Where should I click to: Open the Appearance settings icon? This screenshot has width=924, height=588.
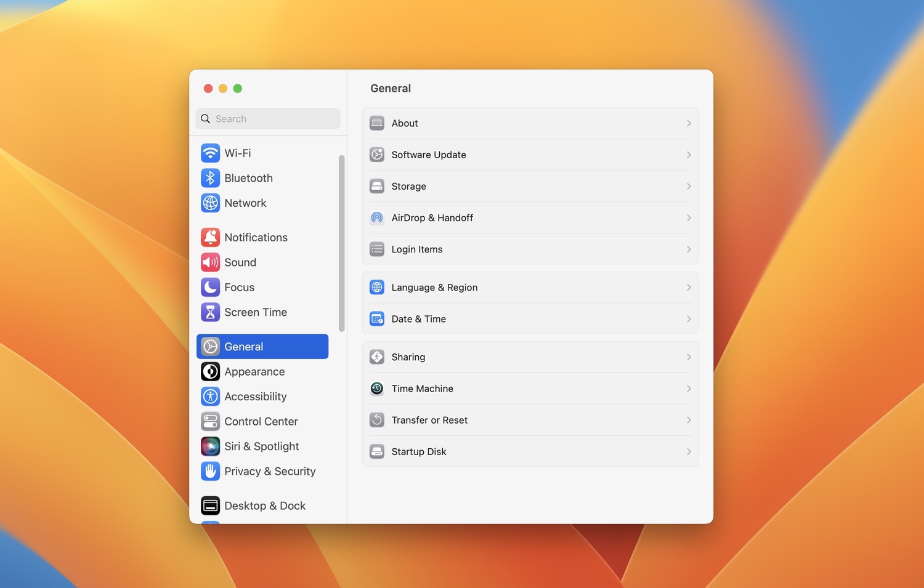210,371
